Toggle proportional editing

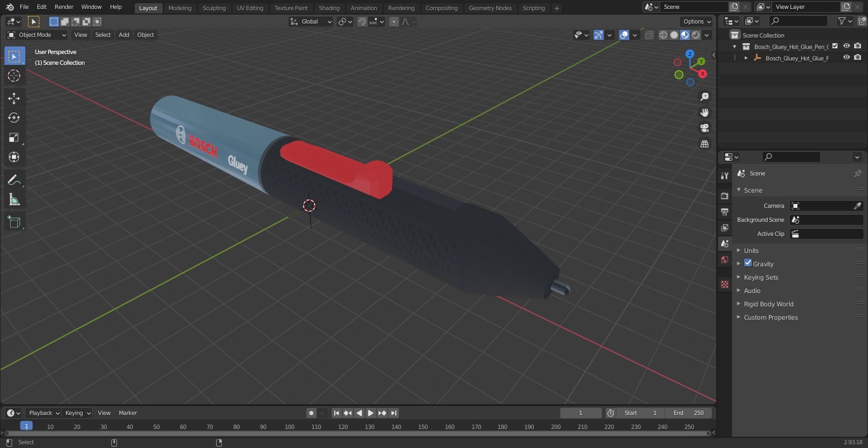tap(394, 22)
